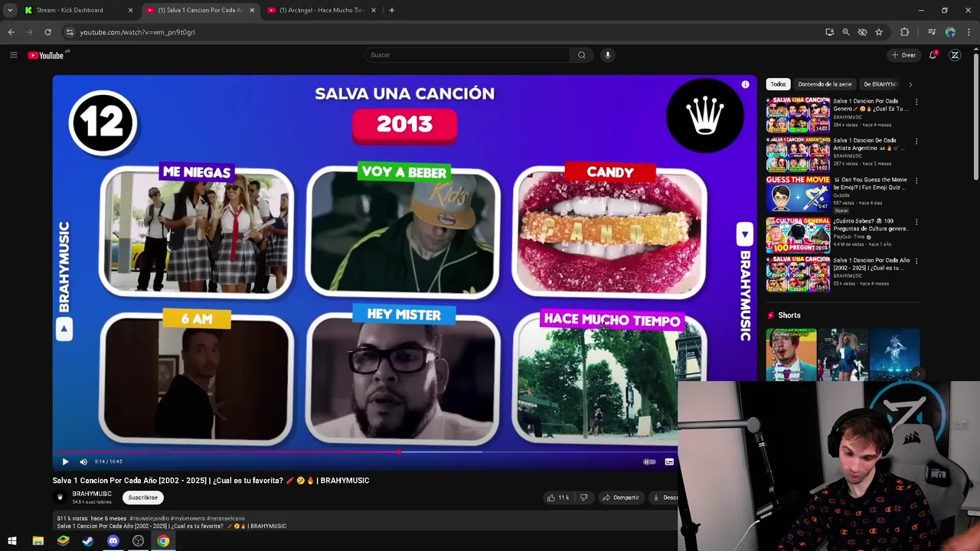This screenshot has width=980, height=551.
Task: Toggle subtitles in the player
Action: coord(669,461)
